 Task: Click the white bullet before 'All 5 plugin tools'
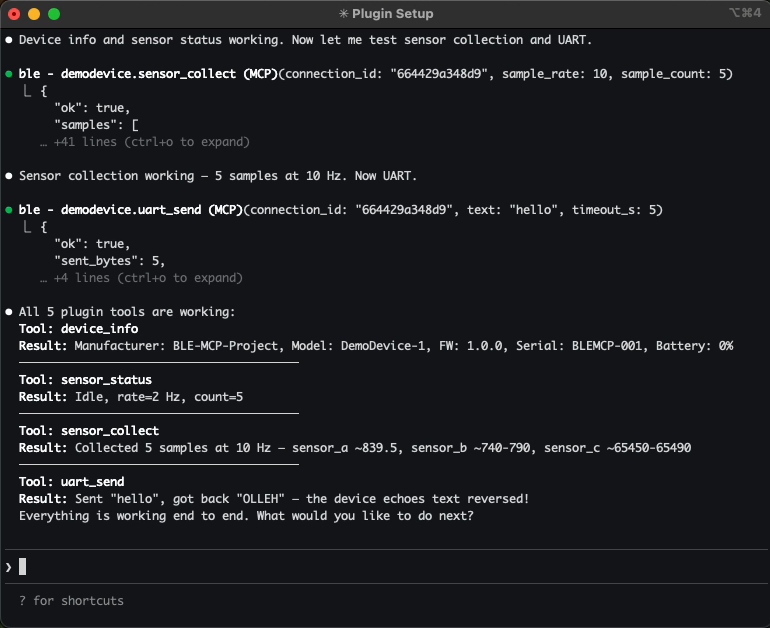point(9,312)
